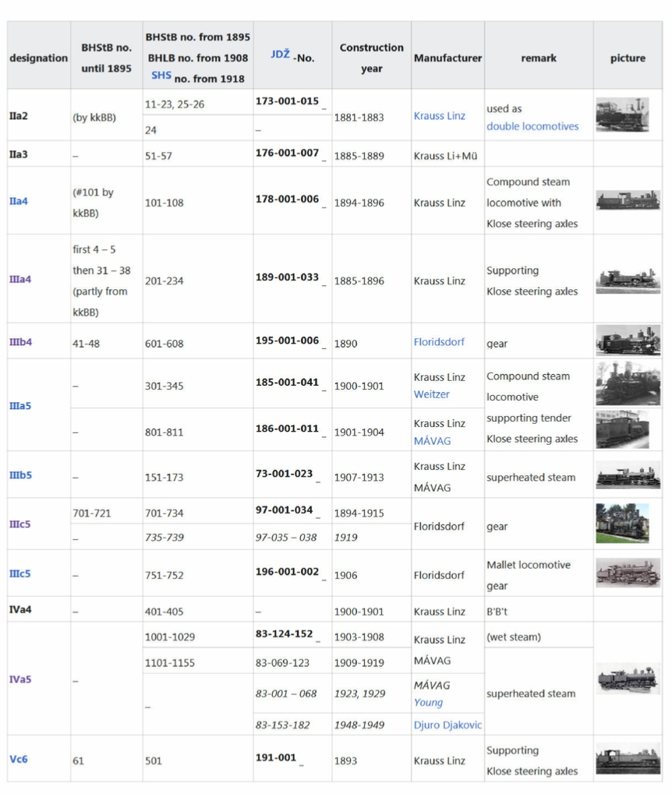View the IIa4 locomotive picture
672x794 pixels.
click(x=628, y=200)
